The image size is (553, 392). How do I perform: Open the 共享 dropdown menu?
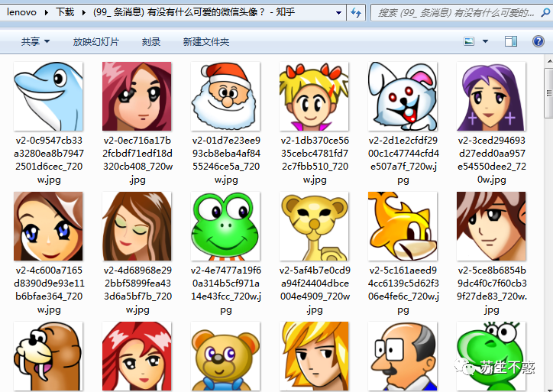[x=35, y=41]
